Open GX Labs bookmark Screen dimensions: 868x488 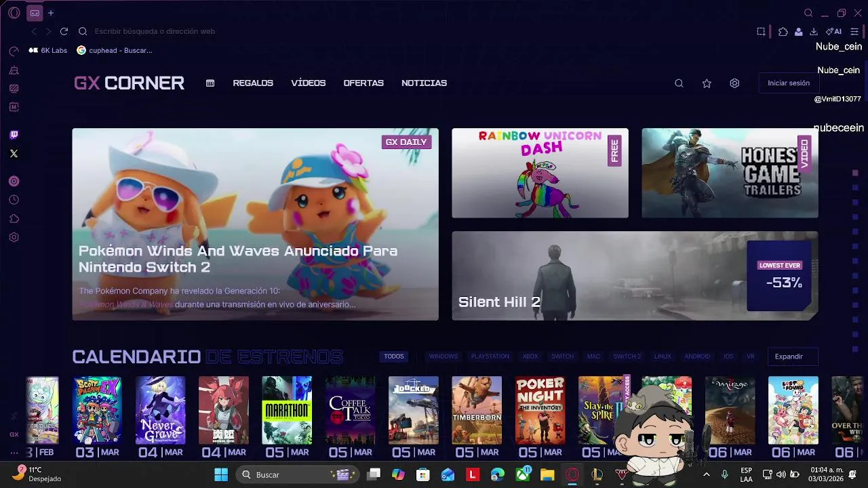pyautogui.click(x=48, y=50)
